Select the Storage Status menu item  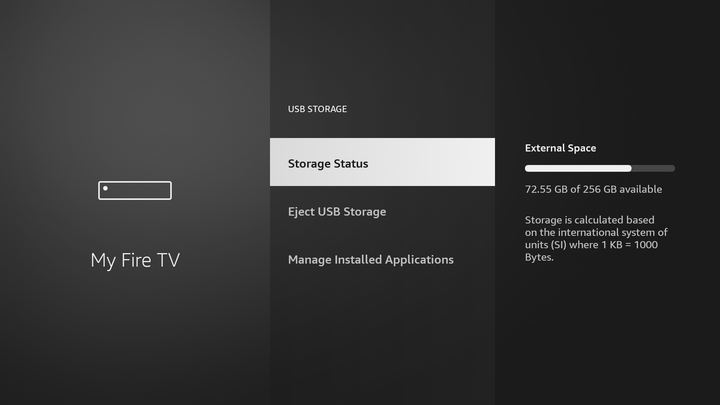click(382, 162)
